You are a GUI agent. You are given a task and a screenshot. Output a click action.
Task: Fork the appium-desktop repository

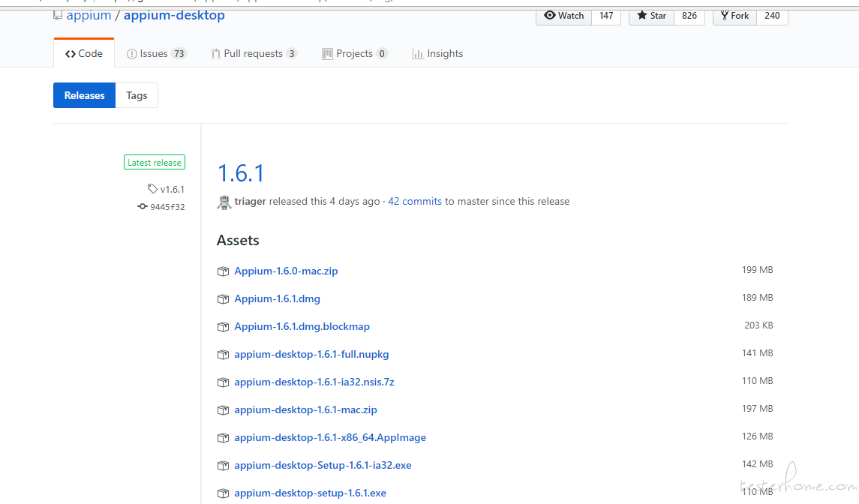(734, 16)
